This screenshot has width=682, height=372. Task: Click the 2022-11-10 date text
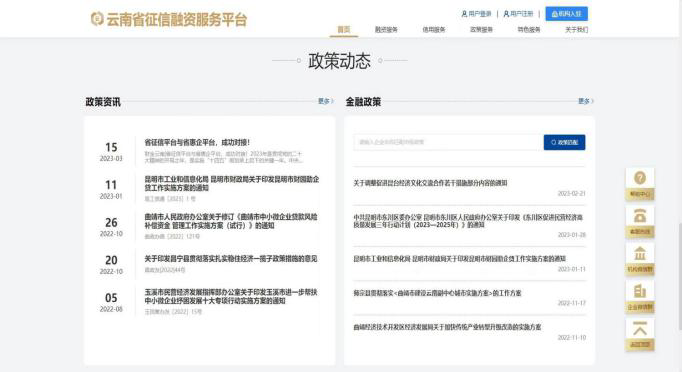pyautogui.click(x=572, y=337)
